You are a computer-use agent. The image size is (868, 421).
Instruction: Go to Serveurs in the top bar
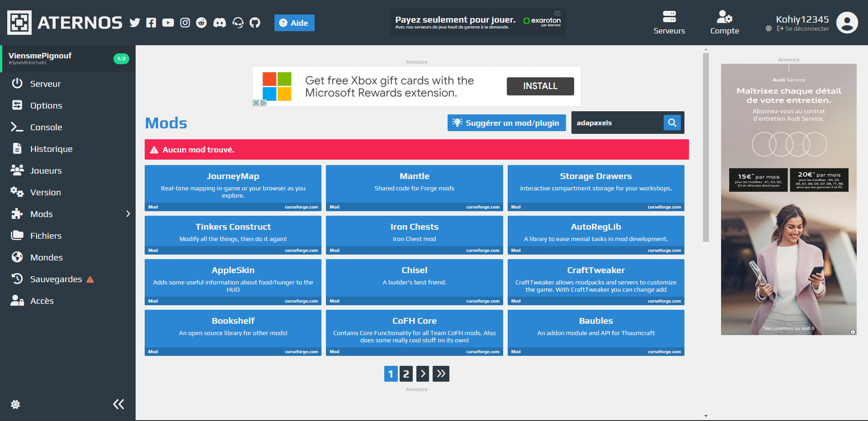tap(669, 23)
